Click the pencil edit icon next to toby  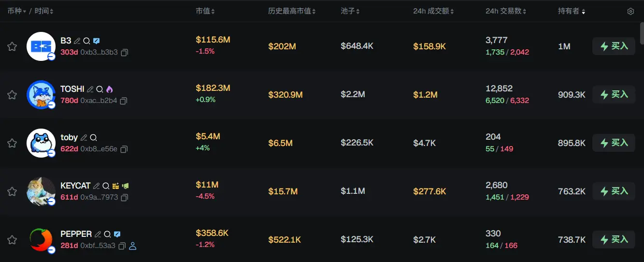pyautogui.click(x=84, y=138)
